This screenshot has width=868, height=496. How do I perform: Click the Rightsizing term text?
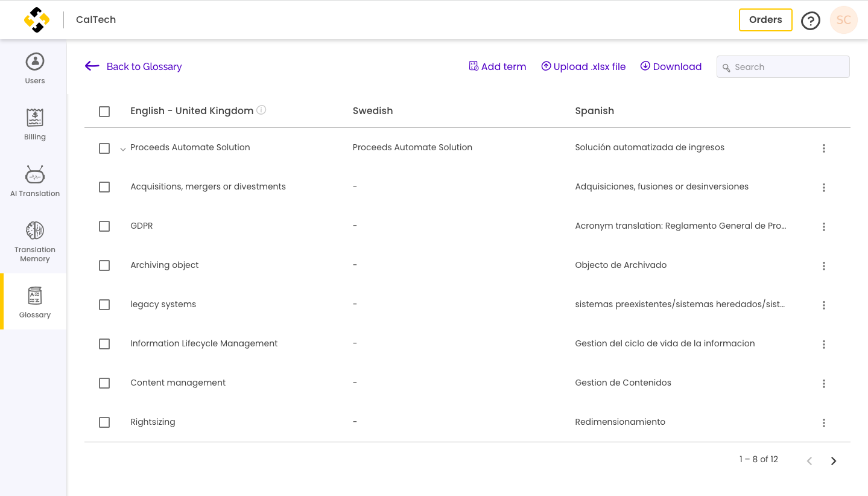pos(153,422)
